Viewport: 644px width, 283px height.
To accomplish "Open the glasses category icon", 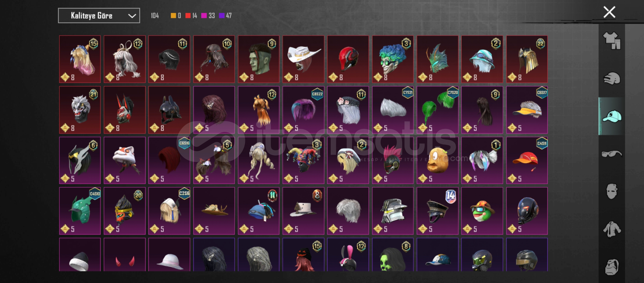I will (x=612, y=154).
